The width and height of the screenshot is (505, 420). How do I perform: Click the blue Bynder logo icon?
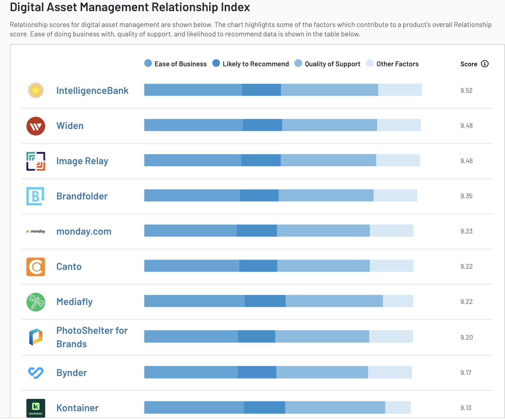click(x=36, y=373)
